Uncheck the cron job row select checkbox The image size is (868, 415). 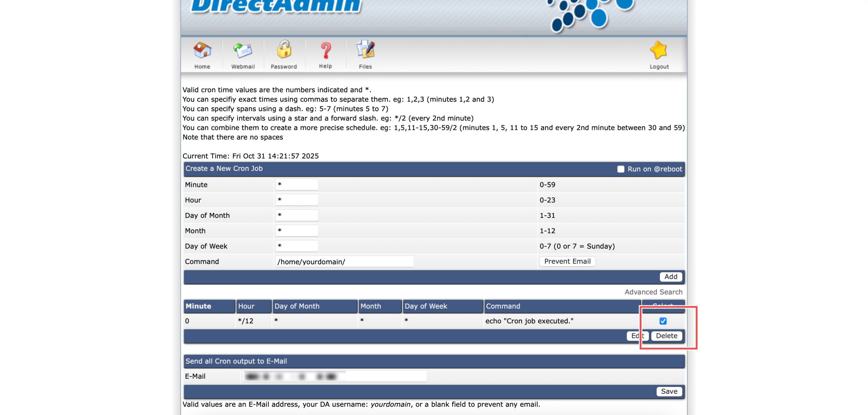pos(663,321)
